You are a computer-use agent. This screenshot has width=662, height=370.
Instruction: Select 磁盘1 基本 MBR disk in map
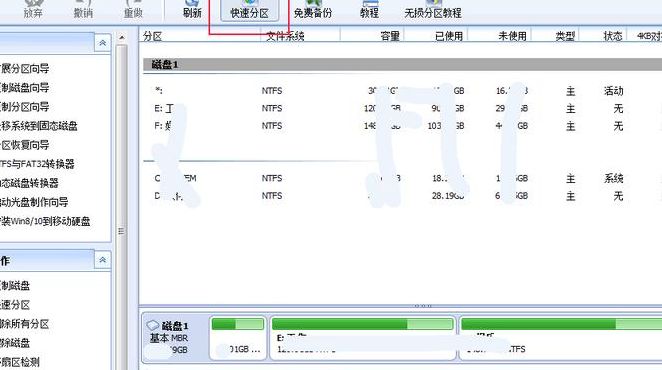[175, 338]
